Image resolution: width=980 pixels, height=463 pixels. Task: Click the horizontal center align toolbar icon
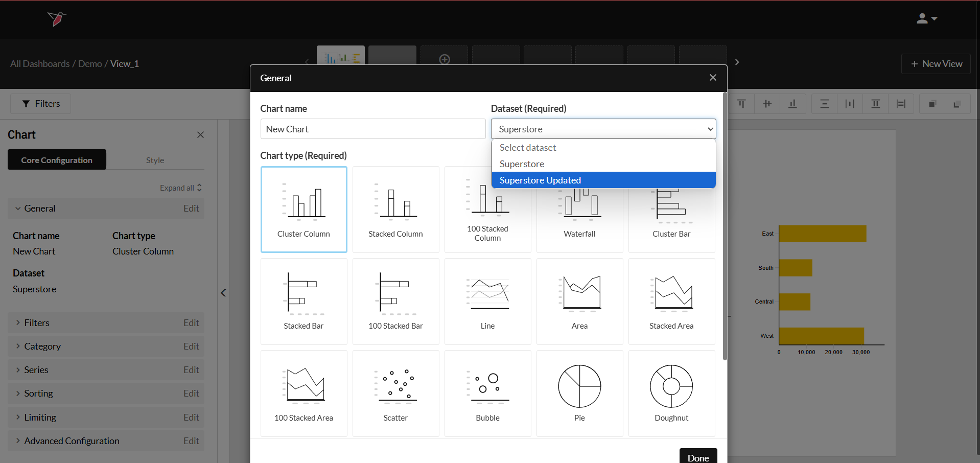[x=824, y=104]
